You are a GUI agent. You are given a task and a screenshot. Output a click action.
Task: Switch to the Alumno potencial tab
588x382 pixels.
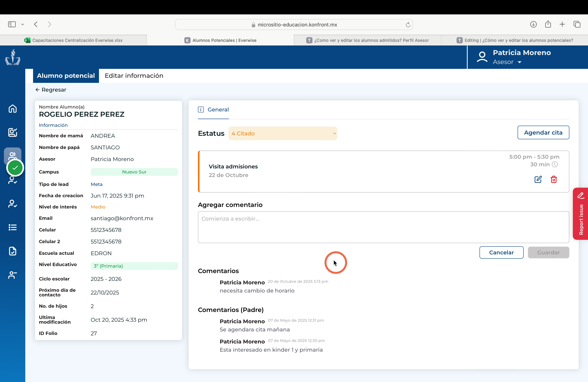click(x=66, y=76)
